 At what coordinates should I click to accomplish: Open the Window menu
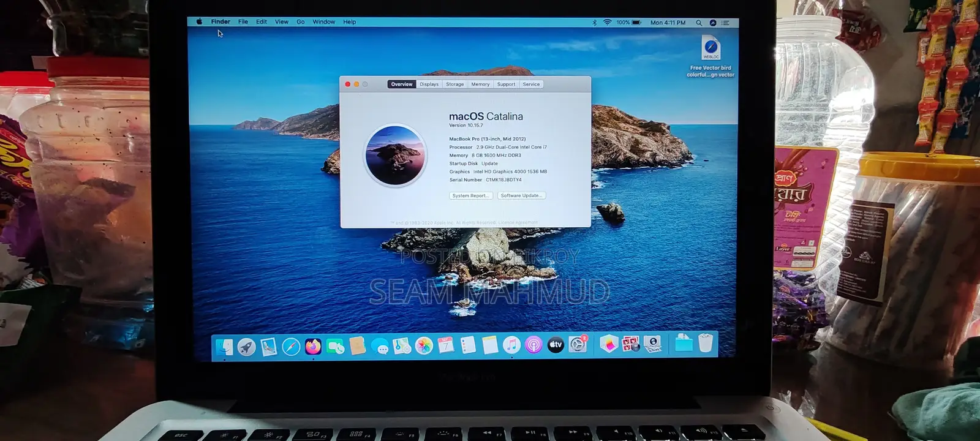coord(324,21)
